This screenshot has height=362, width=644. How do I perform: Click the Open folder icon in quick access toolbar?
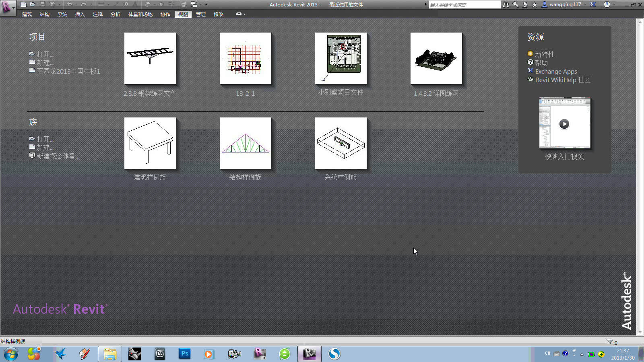click(x=33, y=4)
